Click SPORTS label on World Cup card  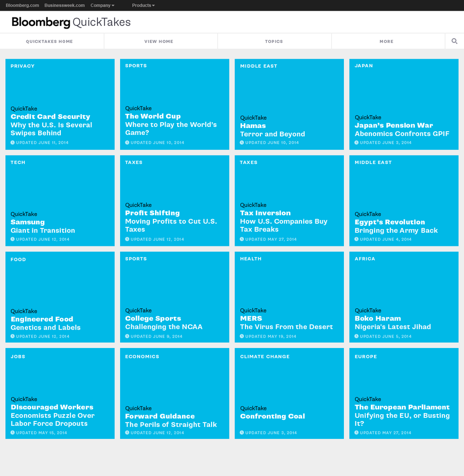pos(136,66)
